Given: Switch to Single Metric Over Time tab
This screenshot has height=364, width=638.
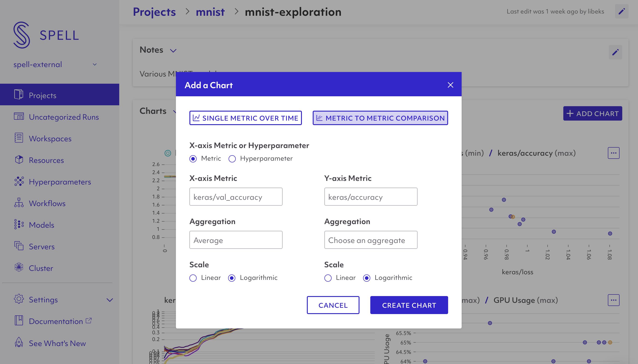Looking at the screenshot, I should point(245,118).
